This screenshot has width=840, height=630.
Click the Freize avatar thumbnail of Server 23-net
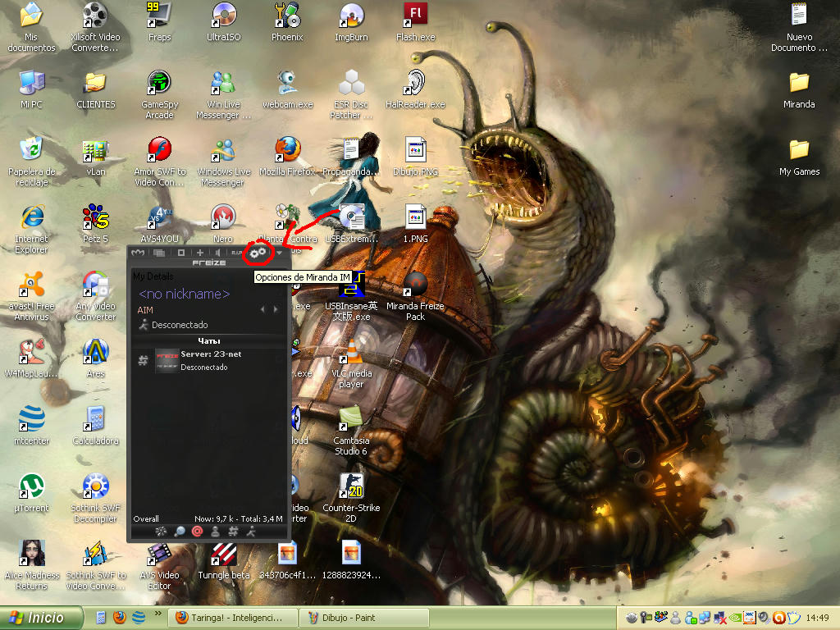[167, 361]
